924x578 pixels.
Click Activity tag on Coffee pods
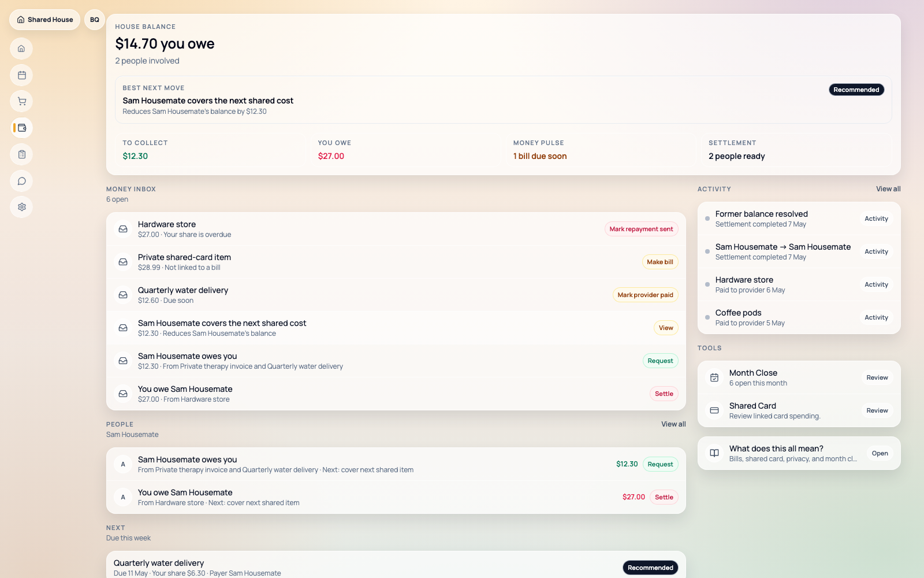point(876,317)
